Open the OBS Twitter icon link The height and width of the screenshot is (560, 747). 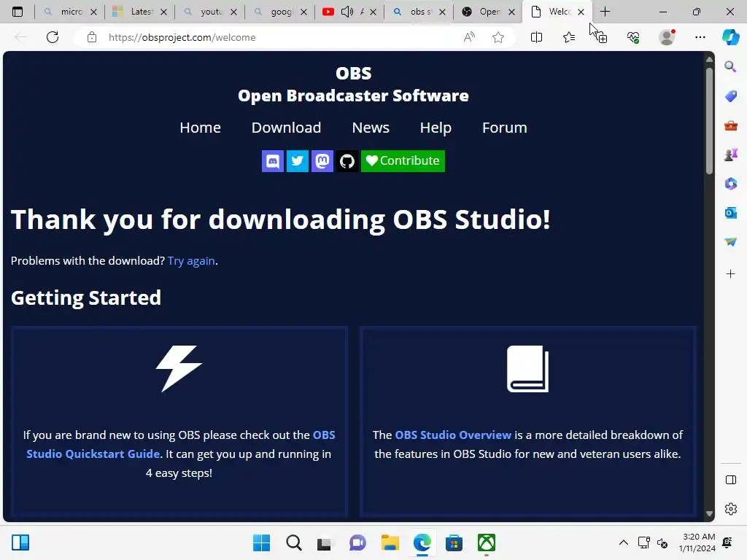tap(298, 161)
